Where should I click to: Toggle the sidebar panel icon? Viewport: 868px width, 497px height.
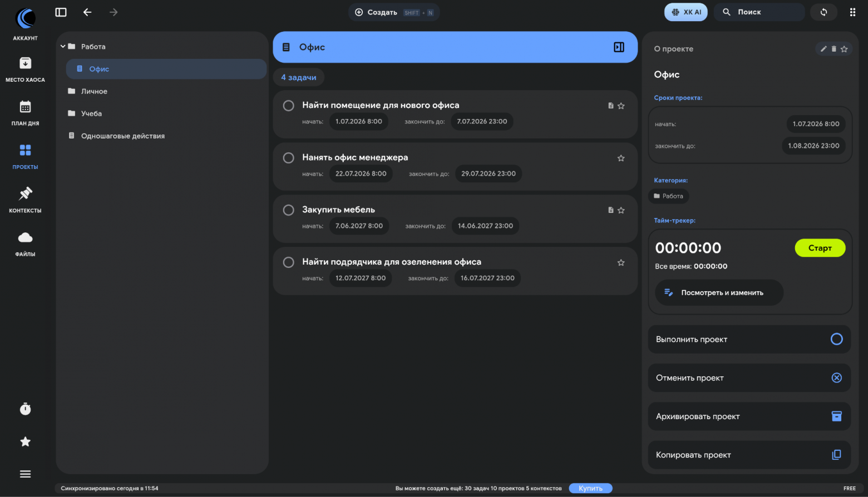[61, 12]
